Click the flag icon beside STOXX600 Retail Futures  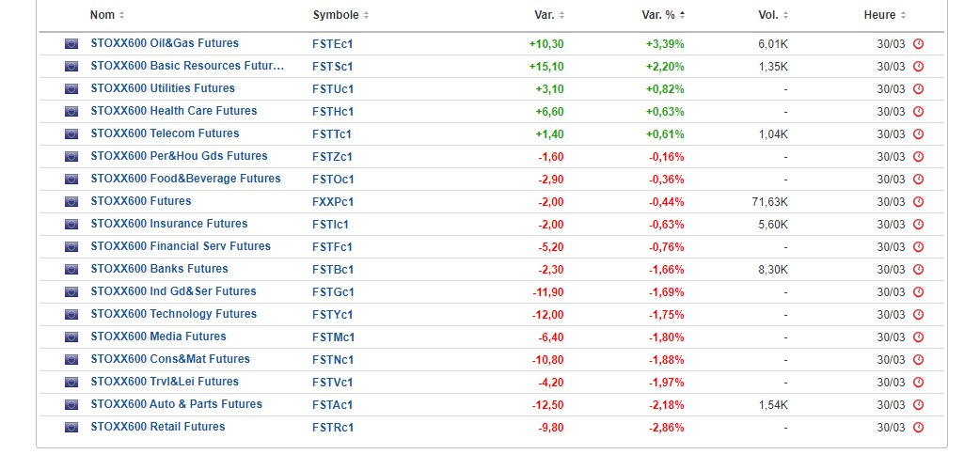pos(71,428)
